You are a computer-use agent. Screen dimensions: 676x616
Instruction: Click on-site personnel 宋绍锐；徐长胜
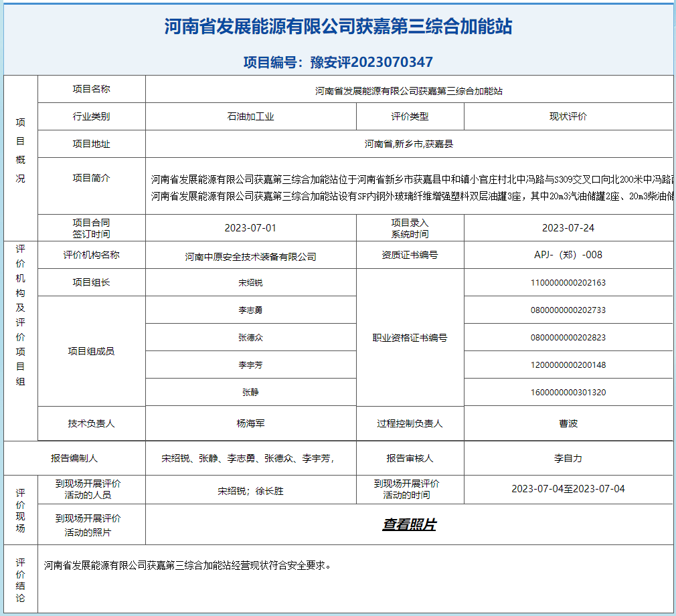point(250,491)
